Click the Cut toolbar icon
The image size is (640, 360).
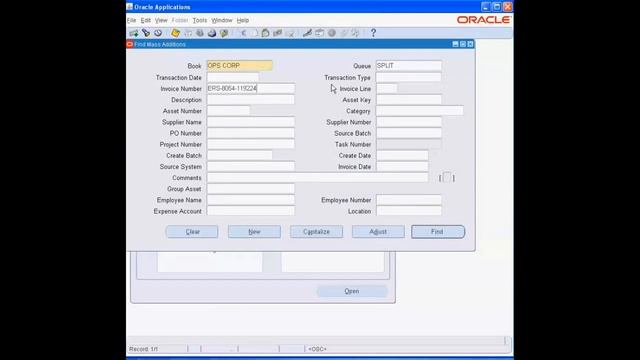tap(242, 33)
